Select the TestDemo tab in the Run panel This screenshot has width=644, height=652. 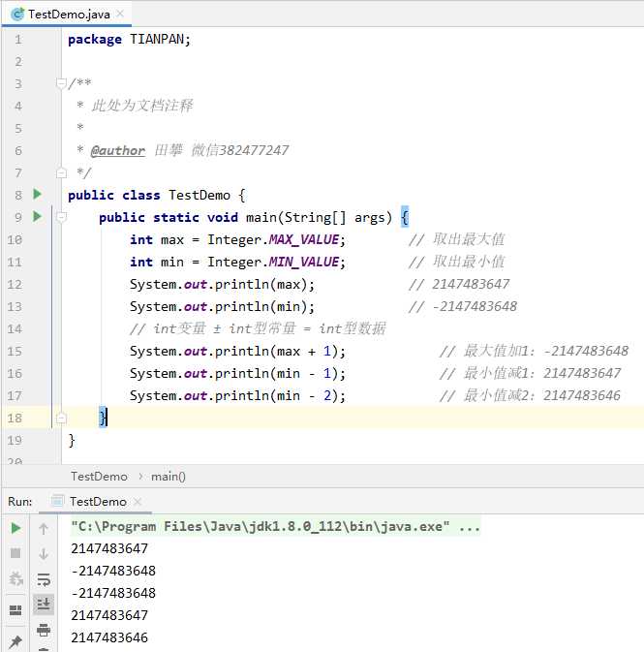pos(98,502)
